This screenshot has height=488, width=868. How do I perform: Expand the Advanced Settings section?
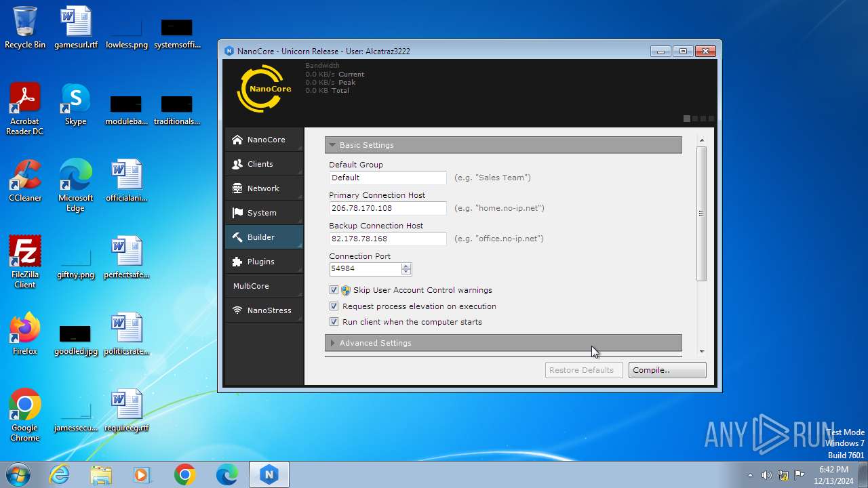(x=503, y=343)
